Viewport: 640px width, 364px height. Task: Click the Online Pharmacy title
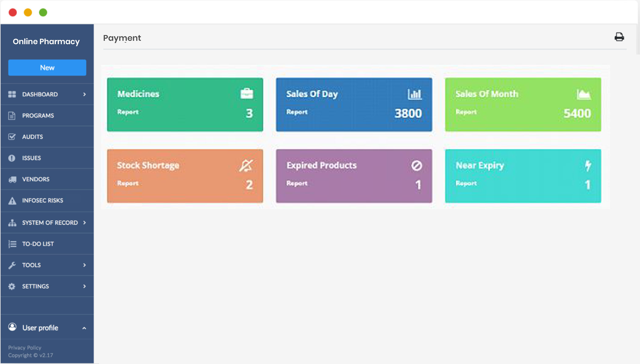(46, 41)
